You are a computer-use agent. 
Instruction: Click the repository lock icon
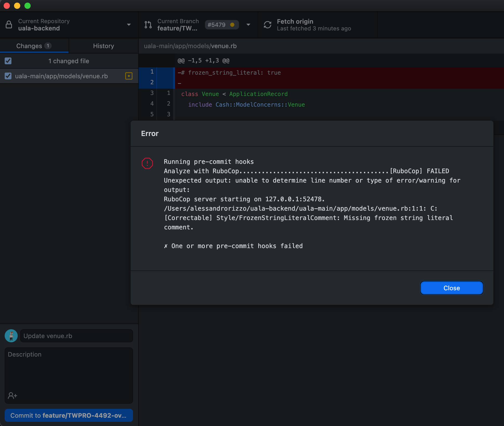point(9,25)
